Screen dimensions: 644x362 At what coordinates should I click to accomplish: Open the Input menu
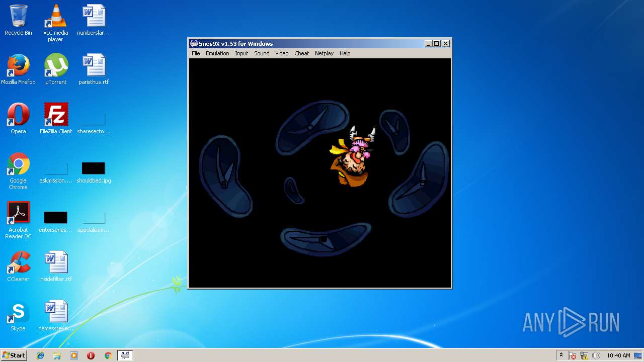click(x=242, y=53)
